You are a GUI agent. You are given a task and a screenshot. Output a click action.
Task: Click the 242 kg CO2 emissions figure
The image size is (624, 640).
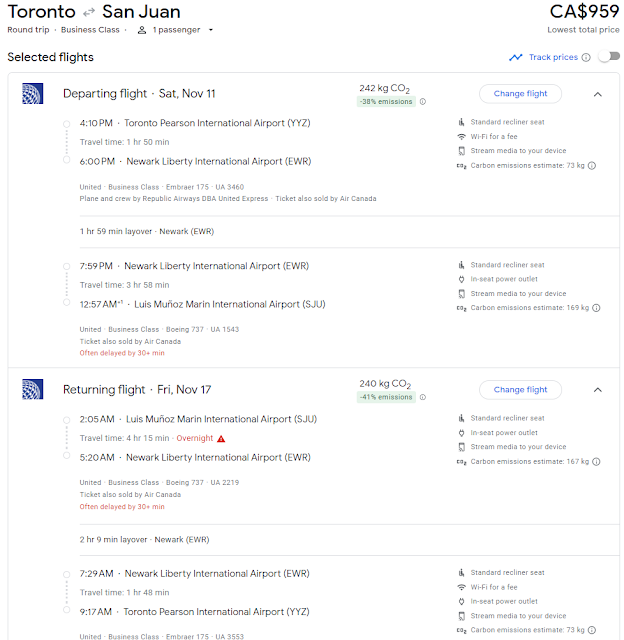point(384,88)
